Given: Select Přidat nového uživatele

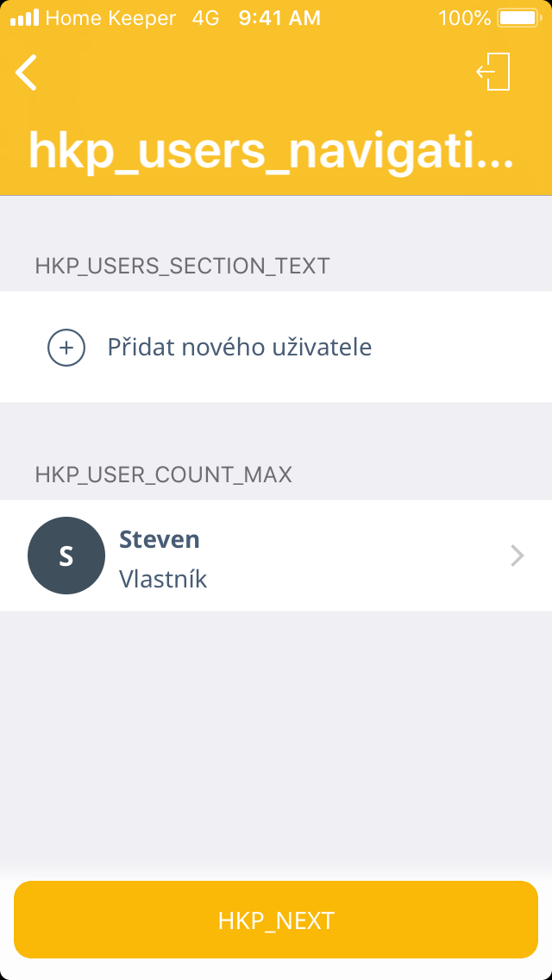Looking at the screenshot, I should (239, 348).
